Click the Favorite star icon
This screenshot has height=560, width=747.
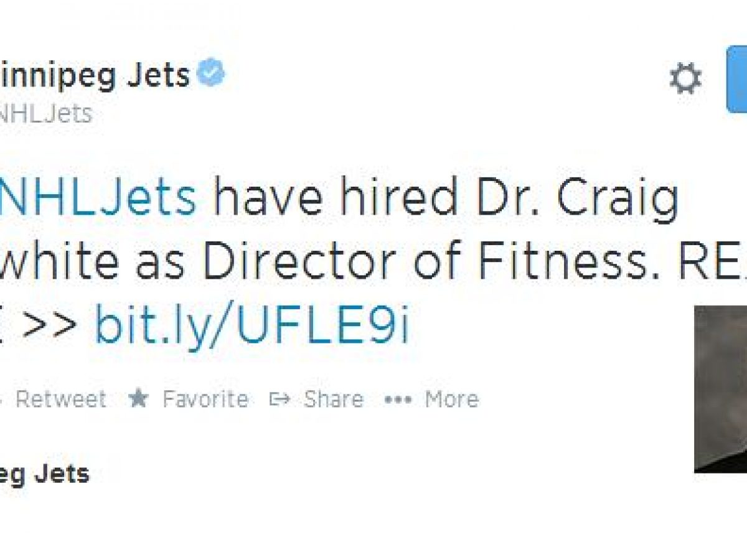pyautogui.click(x=138, y=399)
